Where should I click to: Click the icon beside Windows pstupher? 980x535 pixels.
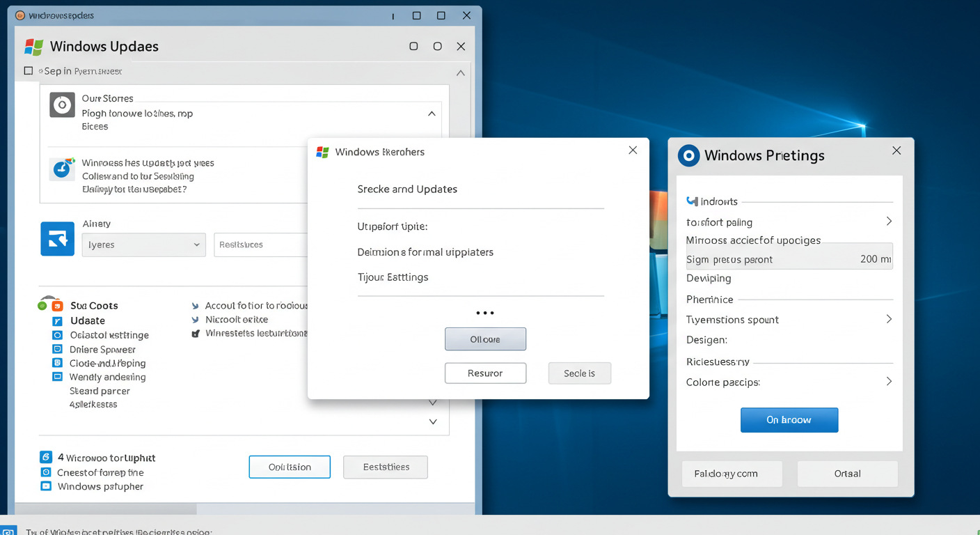point(46,486)
